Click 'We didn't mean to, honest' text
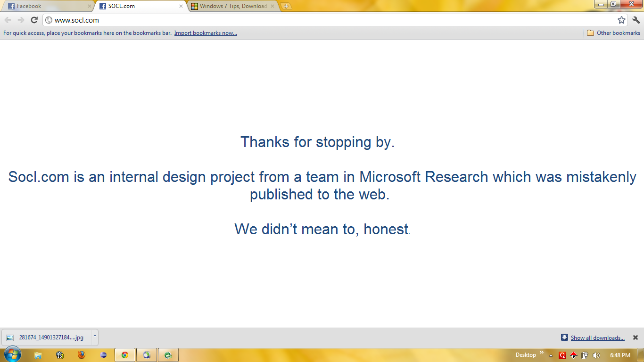The image size is (644, 362). pos(322,229)
